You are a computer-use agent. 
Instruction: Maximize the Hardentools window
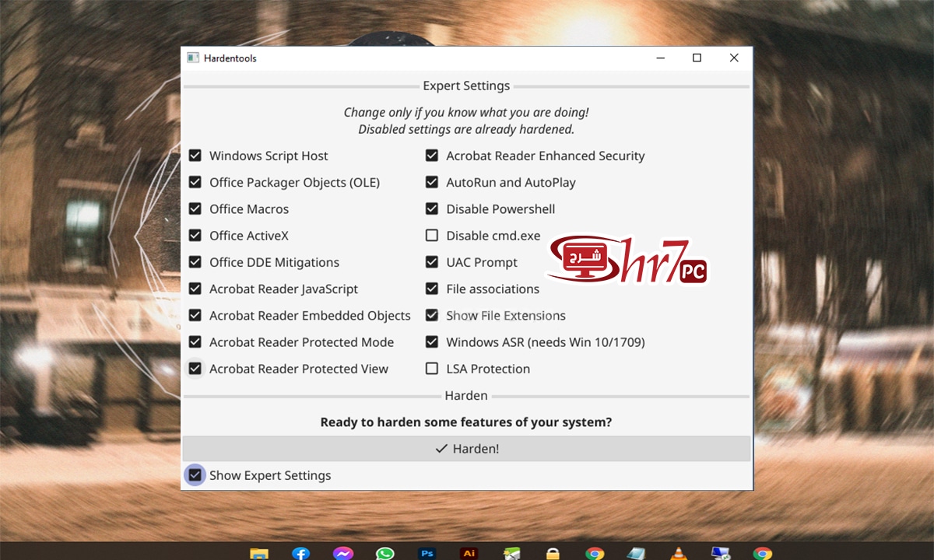(697, 58)
